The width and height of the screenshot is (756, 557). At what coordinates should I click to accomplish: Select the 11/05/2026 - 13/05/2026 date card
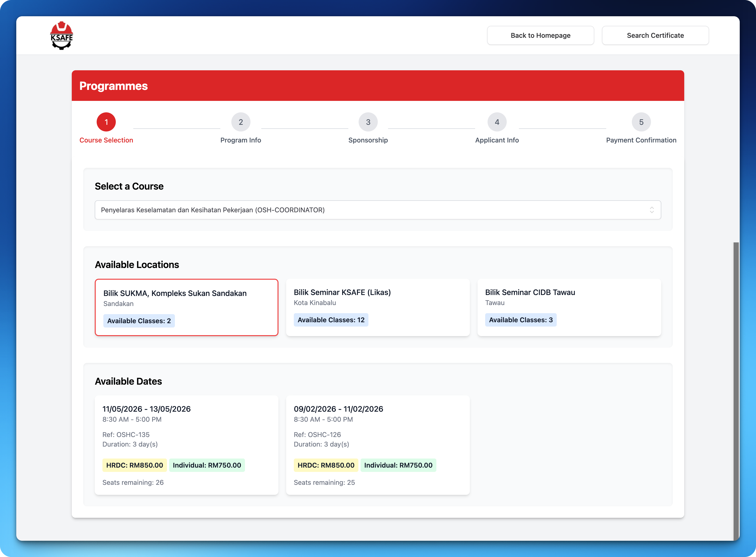click(x=186, y=445)
